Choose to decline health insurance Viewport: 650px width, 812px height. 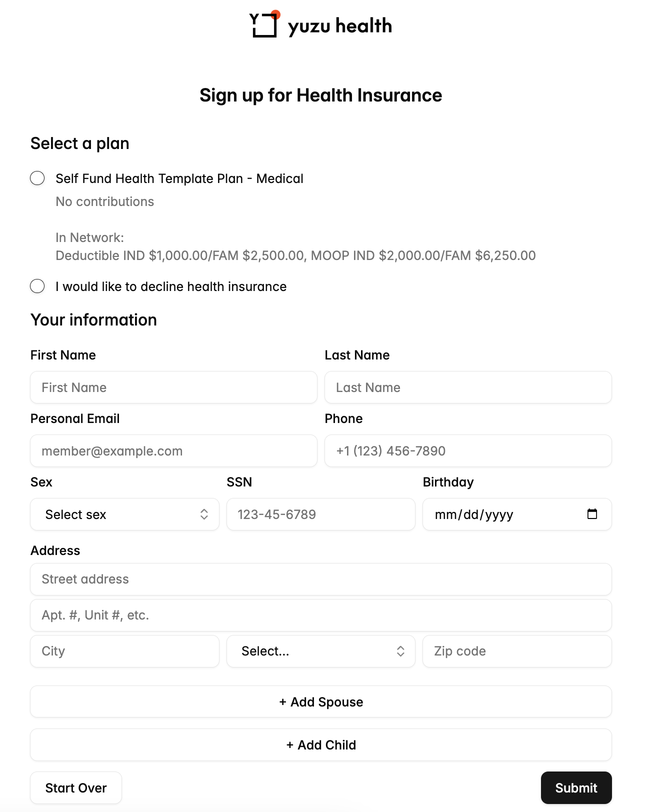pos(37,286)
